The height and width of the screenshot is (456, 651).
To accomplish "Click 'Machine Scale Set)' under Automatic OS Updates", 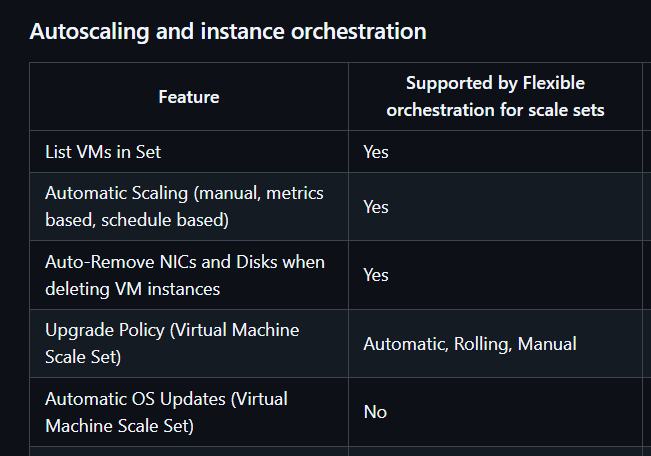I will [119, 425].
